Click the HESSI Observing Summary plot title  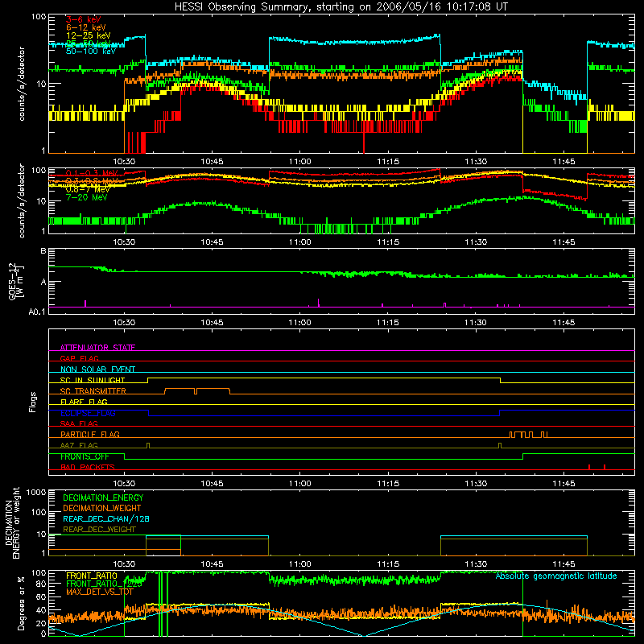(341, 7)
